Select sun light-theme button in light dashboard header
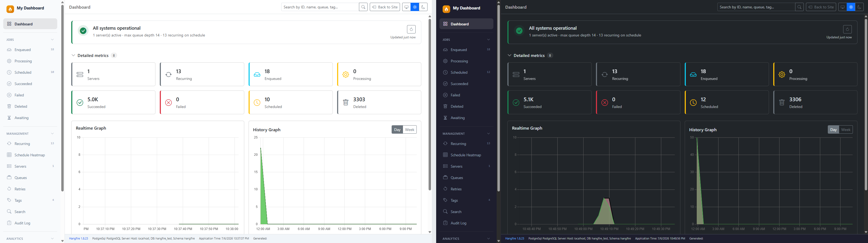 [415, 7]
